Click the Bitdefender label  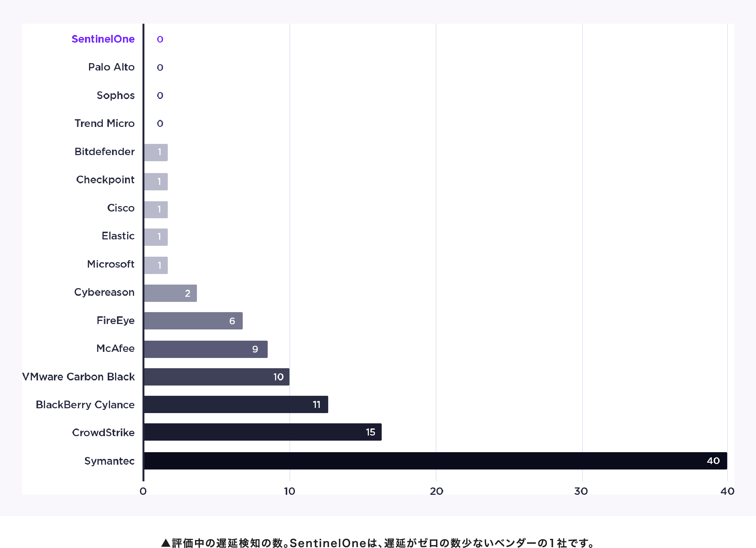point(105,152)
